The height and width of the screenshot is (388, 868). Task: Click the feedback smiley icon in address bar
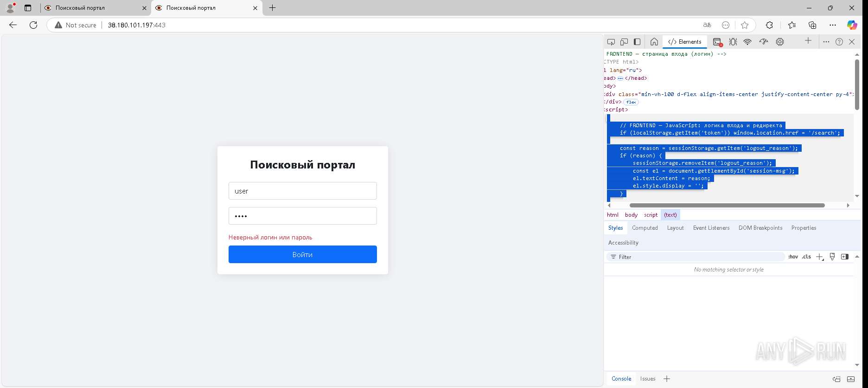pos(726,25)
